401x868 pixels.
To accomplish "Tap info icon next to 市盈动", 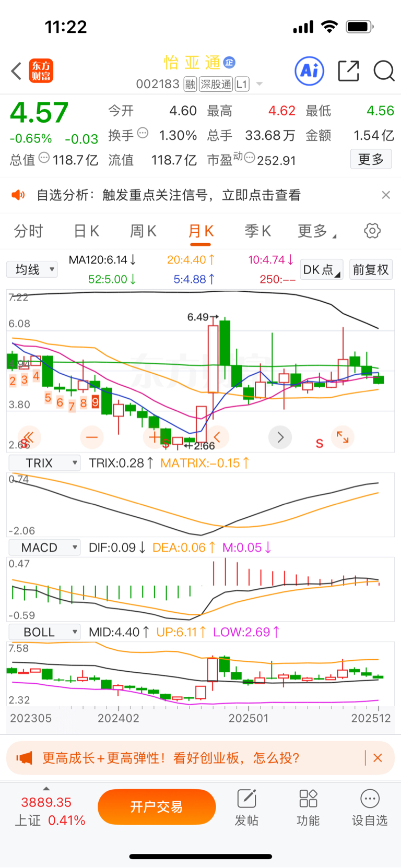I will pyautogui.click(x=250, y=157).
